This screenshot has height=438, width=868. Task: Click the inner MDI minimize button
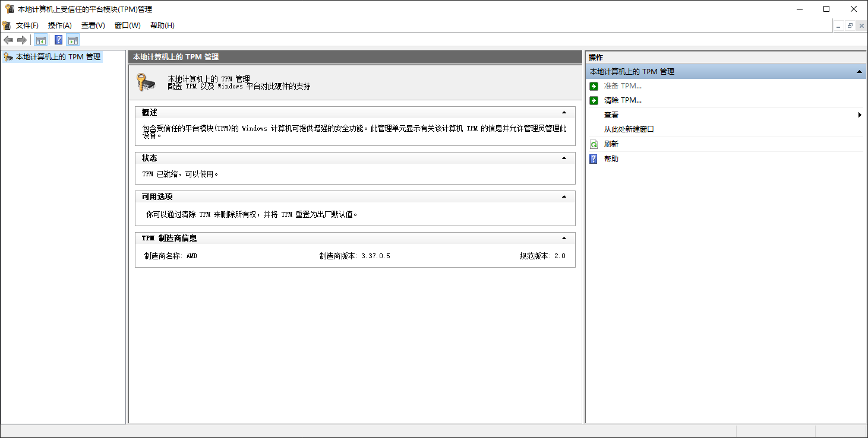[839, 26]
